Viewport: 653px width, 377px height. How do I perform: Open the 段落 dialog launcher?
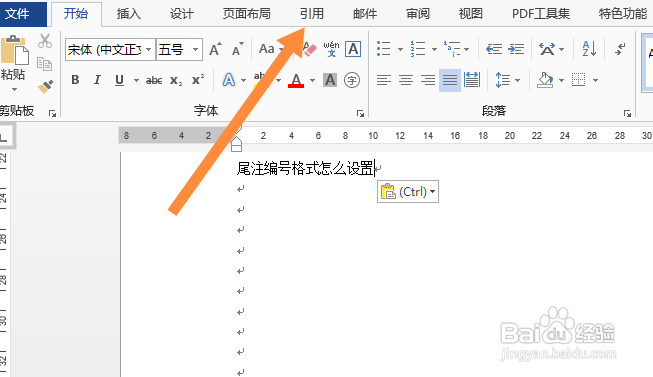coord(627,113)
